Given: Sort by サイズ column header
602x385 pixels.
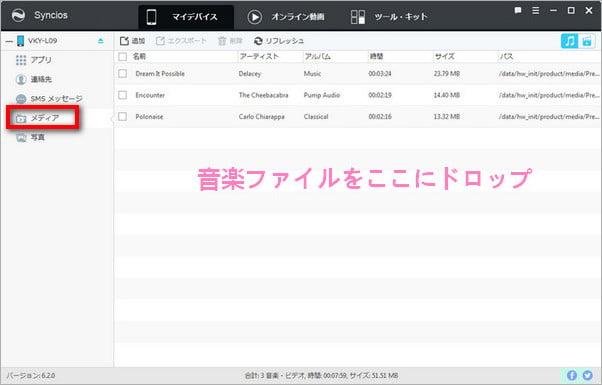Looking at the screenshot, I should [x=445, y=56].
